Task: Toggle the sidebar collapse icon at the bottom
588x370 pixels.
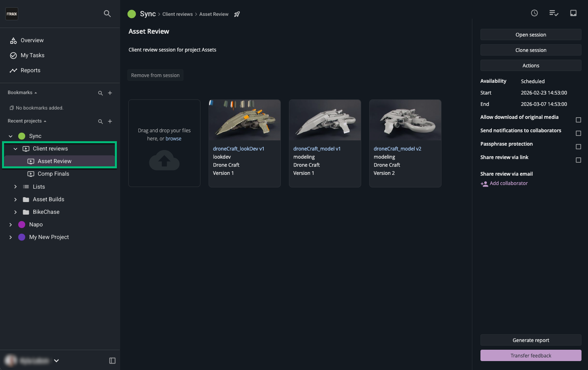Action: (112, 361)
